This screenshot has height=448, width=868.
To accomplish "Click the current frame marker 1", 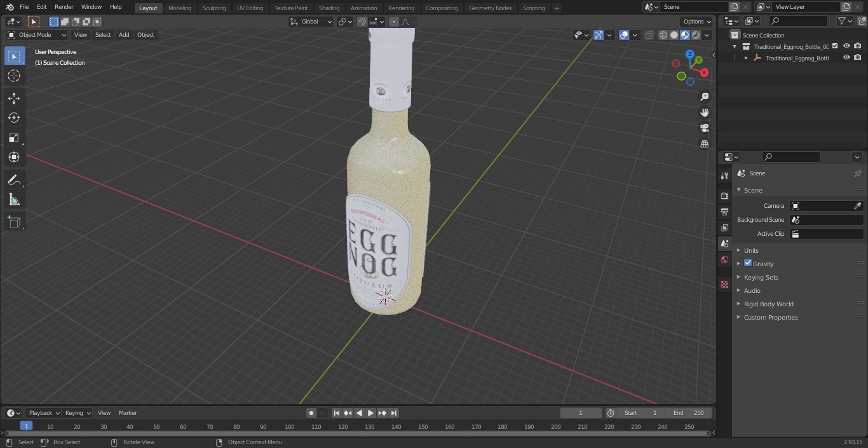I will 26,426.
